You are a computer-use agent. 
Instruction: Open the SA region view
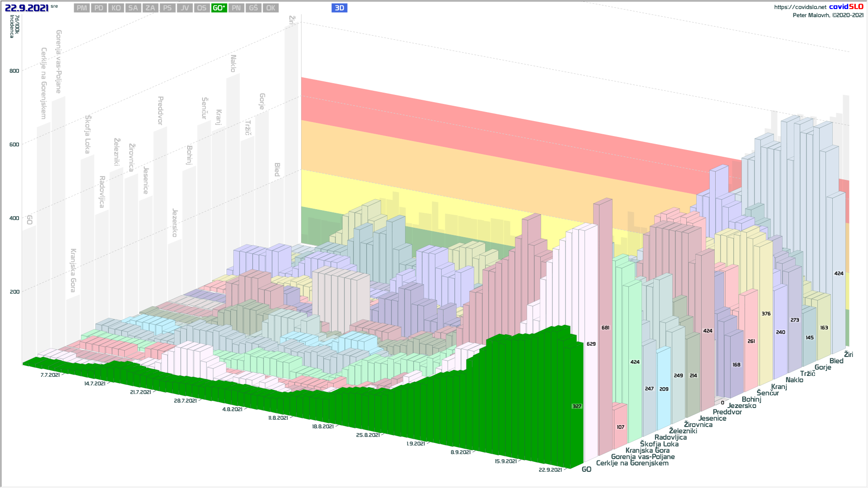(x=133, y=8)
